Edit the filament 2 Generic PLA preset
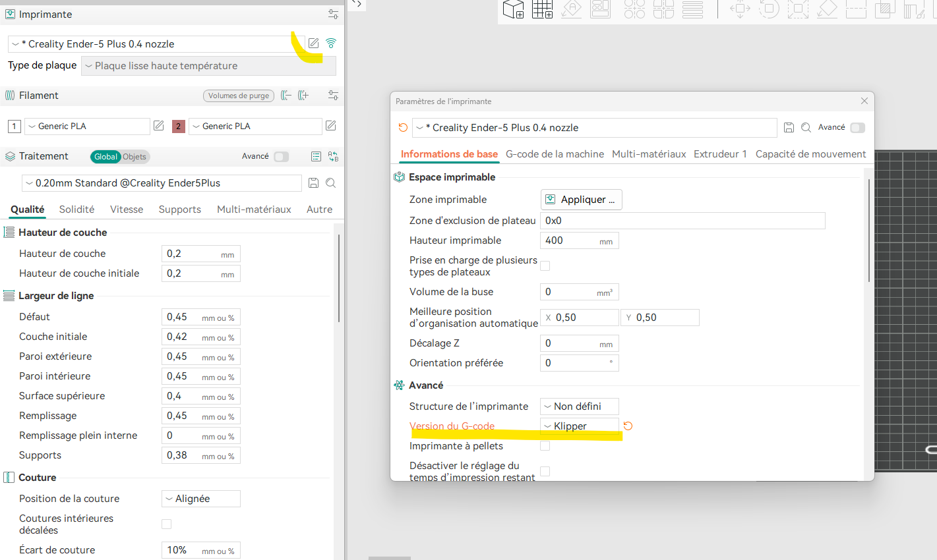Viewport: 937px width, 560px height. [331, 126]
